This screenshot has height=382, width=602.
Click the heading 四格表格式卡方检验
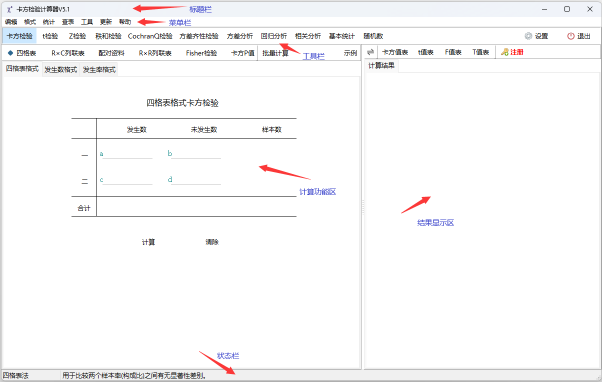pos(182,103)
